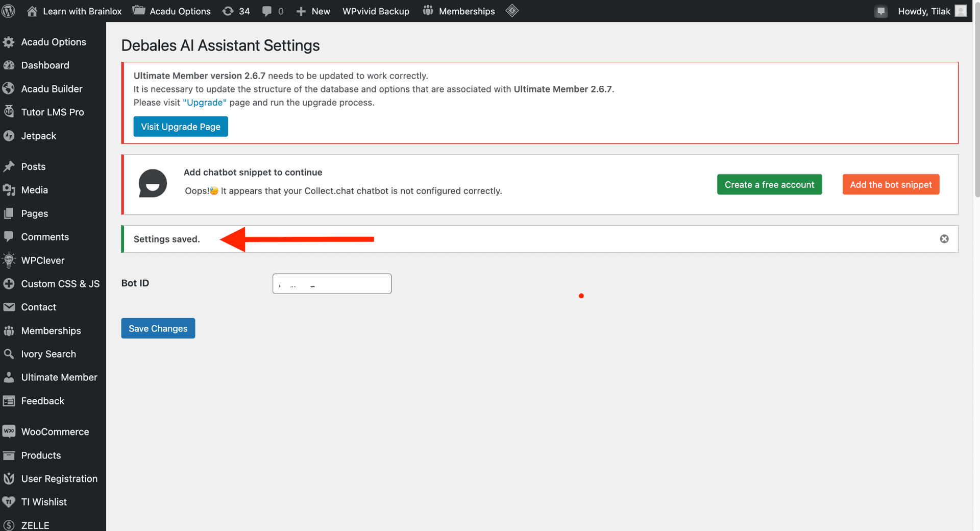The width and height of the screenshot is (980, 531).
Task: Open the WordPress logo menu
Action: pos(8,11)
